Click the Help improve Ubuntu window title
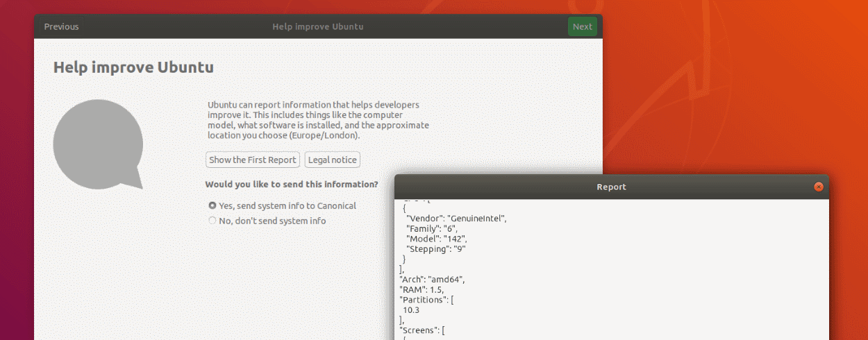This screenshot has height=340, width=868. click(318, 26)
